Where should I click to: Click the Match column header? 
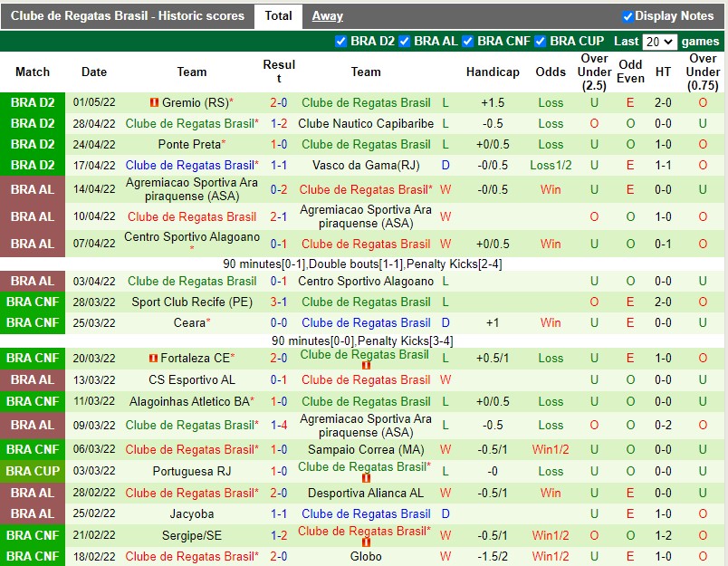tap(33, 72)
